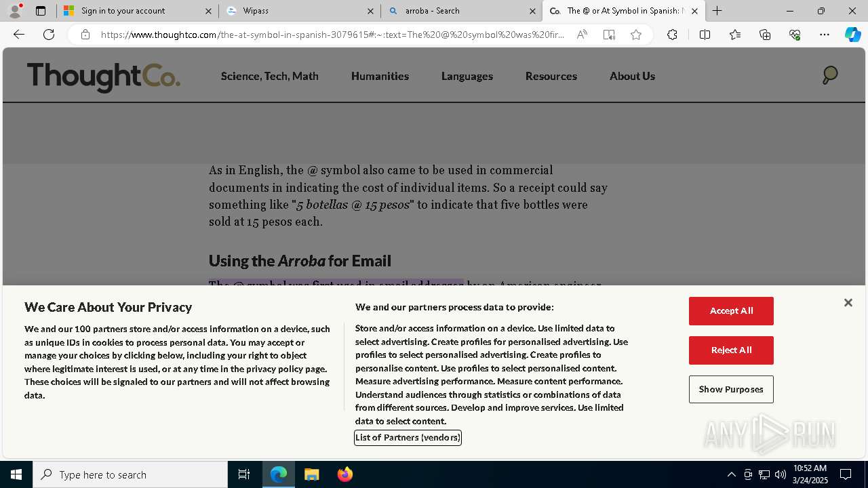Open the About Us menu
Viewport: 868px width, 488px height.
632,76
